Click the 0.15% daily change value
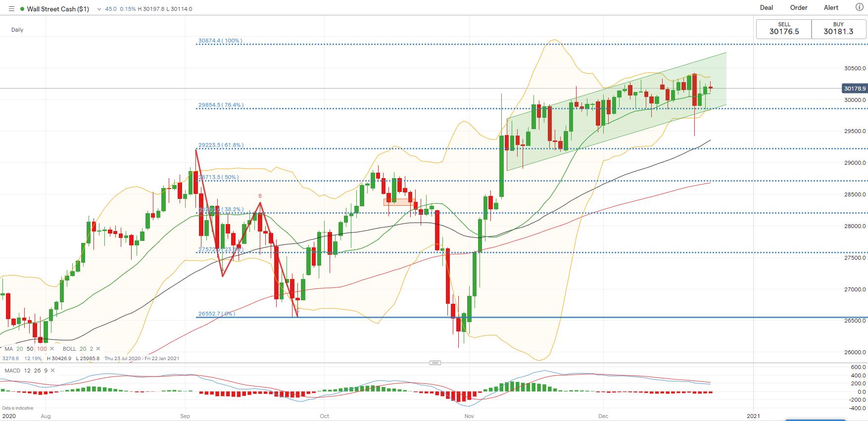 pos(128,9)
